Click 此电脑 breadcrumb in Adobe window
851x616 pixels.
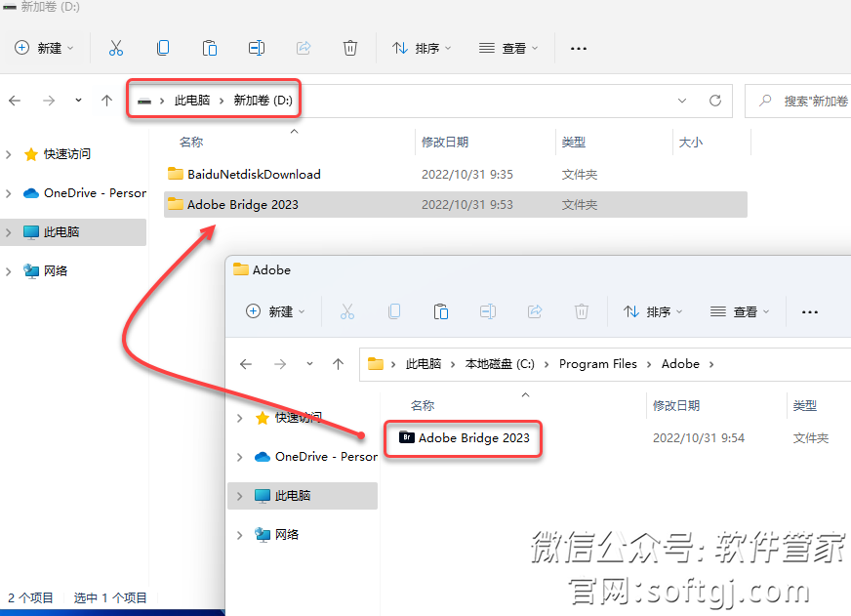[424, 364]
